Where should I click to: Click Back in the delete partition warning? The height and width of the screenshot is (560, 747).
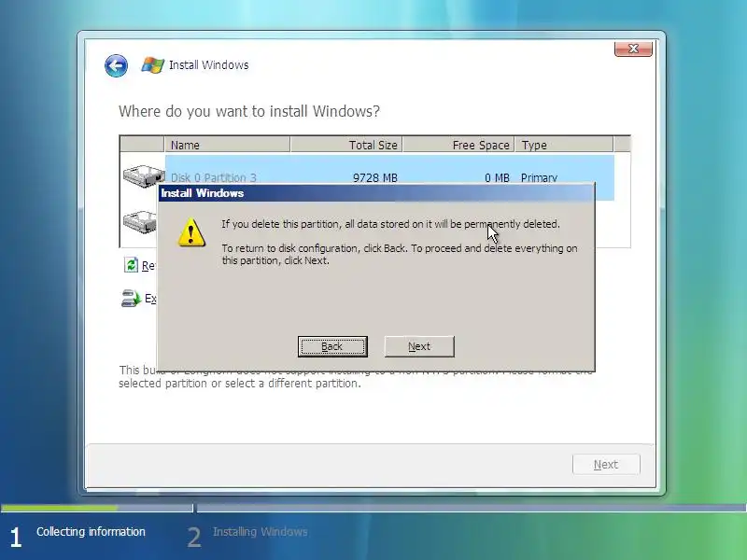332,346
